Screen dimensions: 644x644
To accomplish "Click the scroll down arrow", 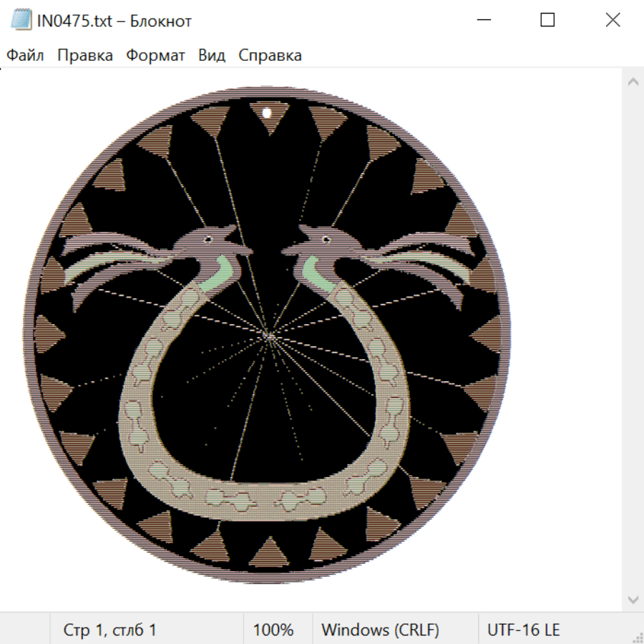I will pyautogui.click(x=633, y=599).
